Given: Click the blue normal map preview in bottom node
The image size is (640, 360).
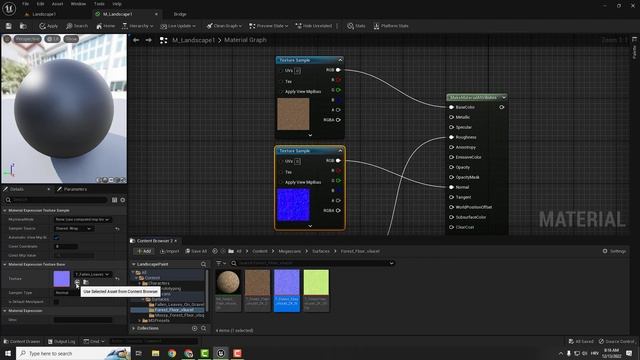Looking at the screenshot, I should tap(293, 204).
